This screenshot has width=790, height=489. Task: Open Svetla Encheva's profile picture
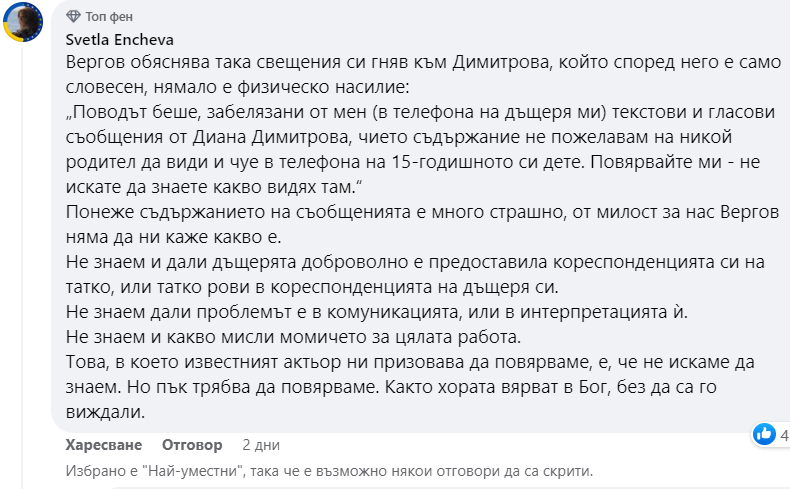click(x=24, y=23)
